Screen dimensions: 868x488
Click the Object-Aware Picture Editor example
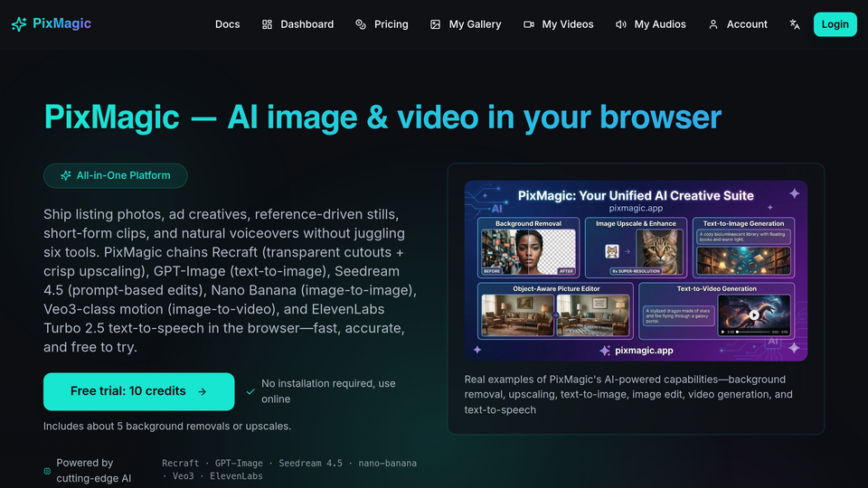coord(555,310)
